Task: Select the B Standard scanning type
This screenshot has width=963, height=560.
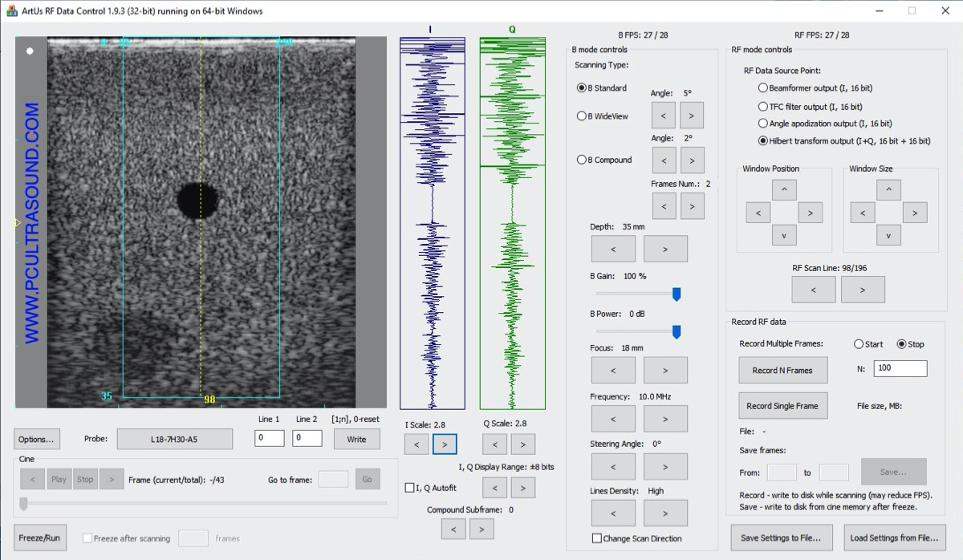Action: [582, 88]
